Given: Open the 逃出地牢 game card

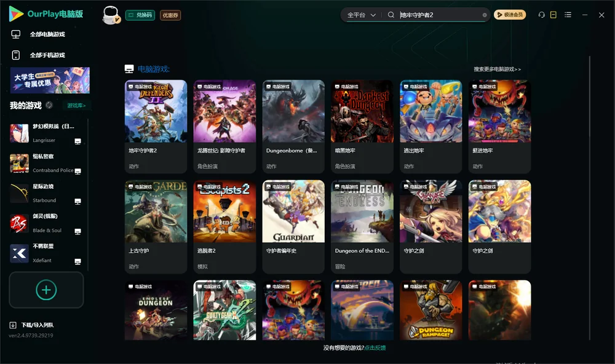Looking at the screenshot, I should pos(430,126).
